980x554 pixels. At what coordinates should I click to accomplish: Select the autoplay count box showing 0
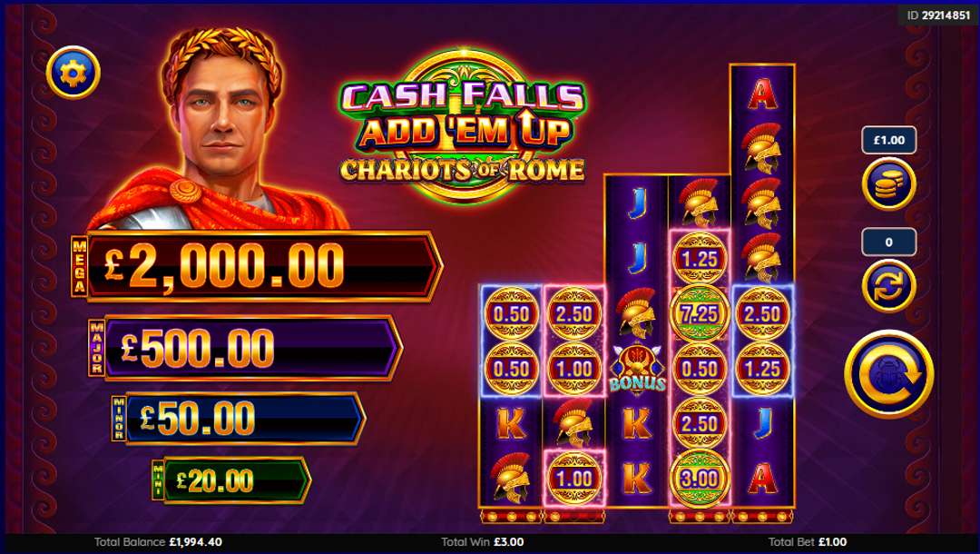click(888, 242)
